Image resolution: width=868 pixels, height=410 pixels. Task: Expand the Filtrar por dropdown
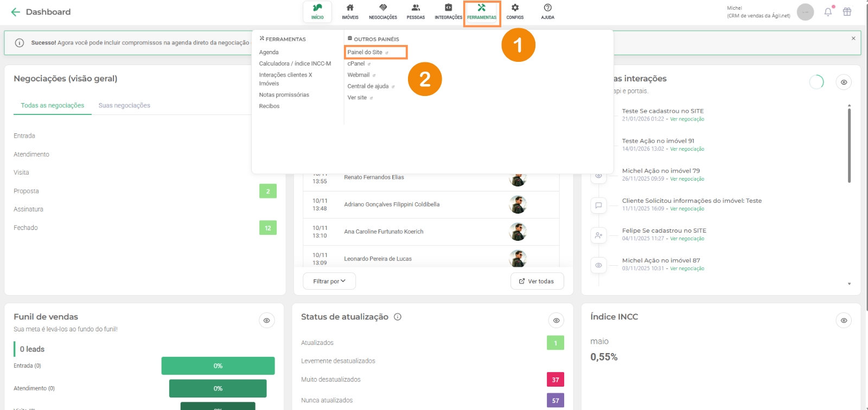329,281
